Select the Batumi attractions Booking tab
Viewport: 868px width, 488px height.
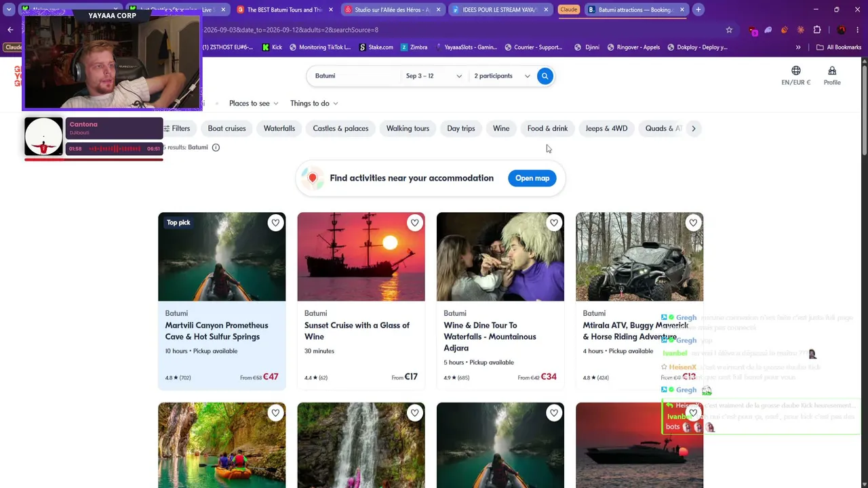point(635,9)
